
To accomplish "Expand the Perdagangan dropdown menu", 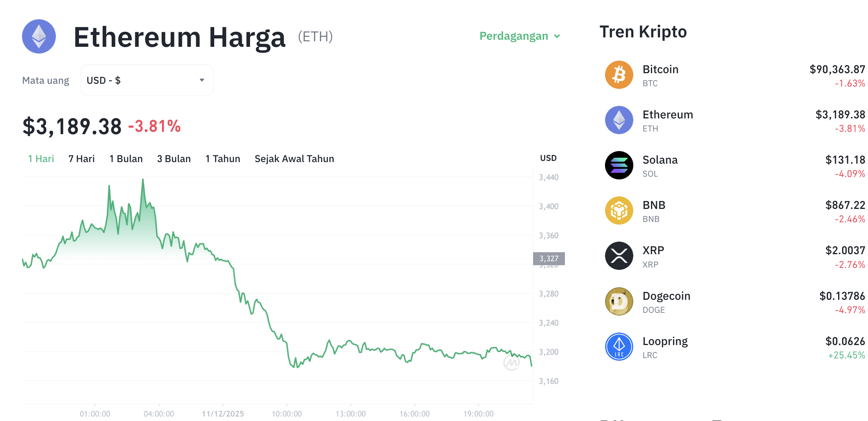I will click(520, 36).
